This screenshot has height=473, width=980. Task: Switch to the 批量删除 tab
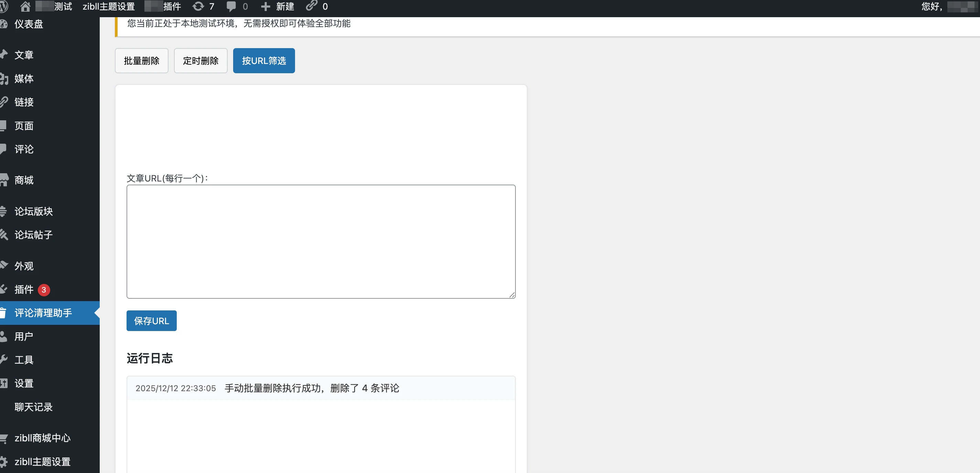[x=142, y=61]
